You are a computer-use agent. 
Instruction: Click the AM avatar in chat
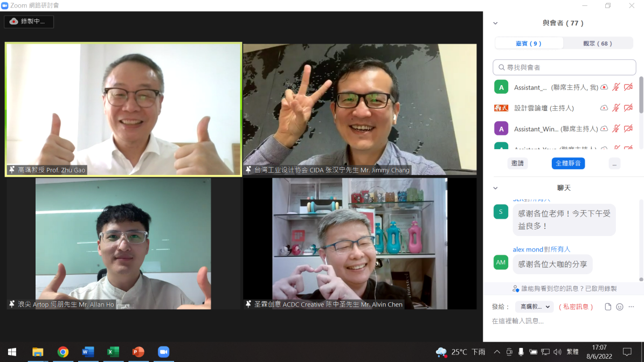[501, 262]
